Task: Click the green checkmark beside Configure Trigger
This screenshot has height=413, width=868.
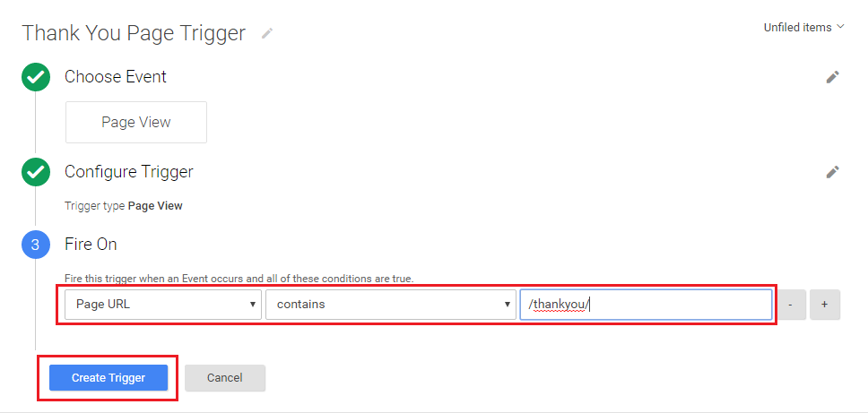Action: point(35,172)
